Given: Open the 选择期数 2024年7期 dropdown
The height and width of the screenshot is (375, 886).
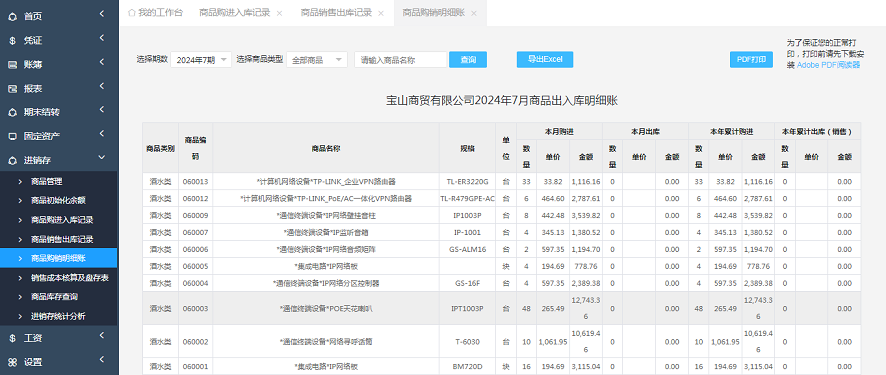Looking at the screenshot, I should click(x=201, y=60).
